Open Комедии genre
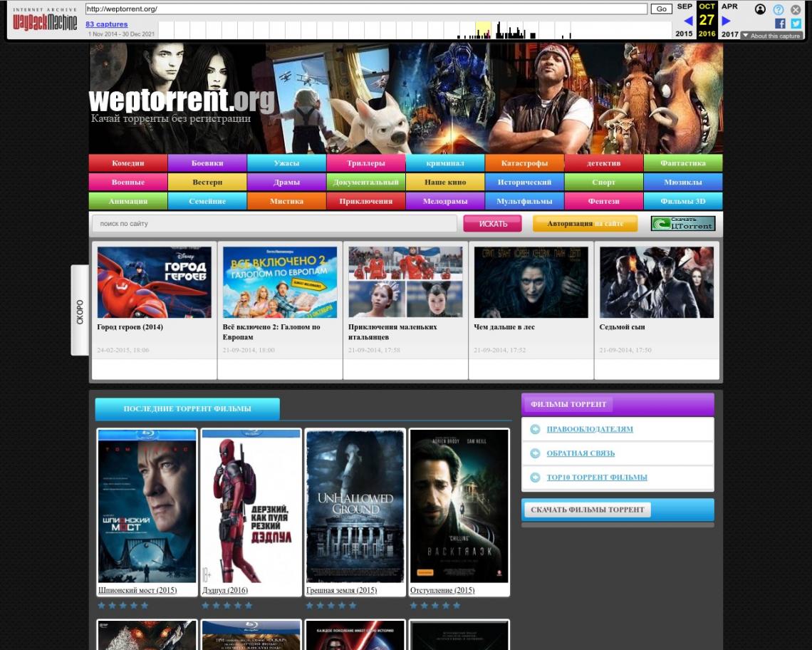Viewport: 812px width, 650px height. point(128,162)
